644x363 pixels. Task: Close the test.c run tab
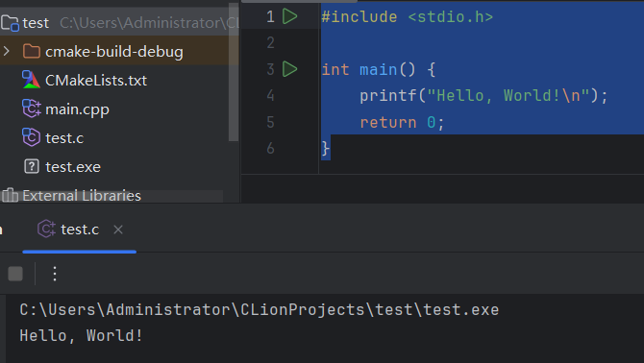(x=118, y=230)
